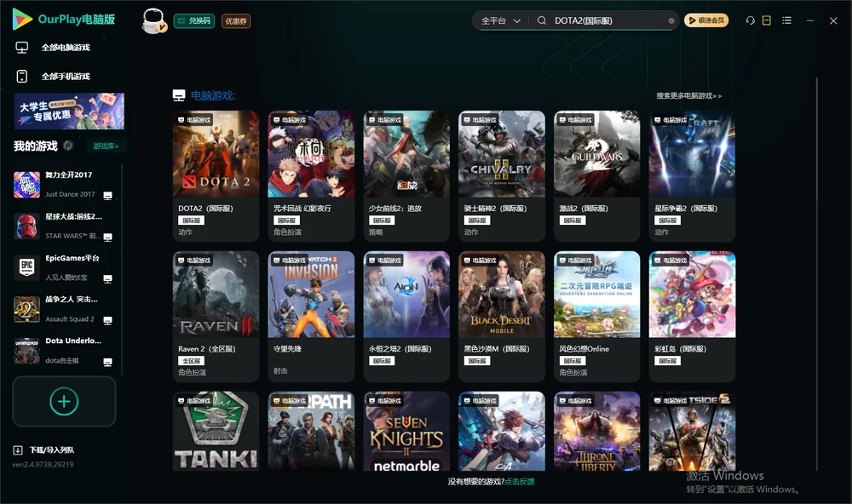
Task: Click the game list vertical scrollbar
Action: click(816, 274)
